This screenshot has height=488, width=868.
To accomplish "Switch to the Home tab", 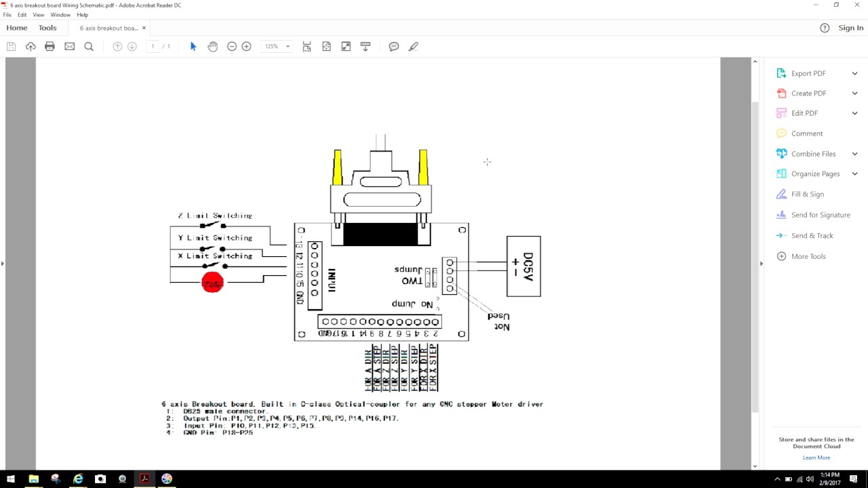I will pyautogui.click(x=17, y=28).
